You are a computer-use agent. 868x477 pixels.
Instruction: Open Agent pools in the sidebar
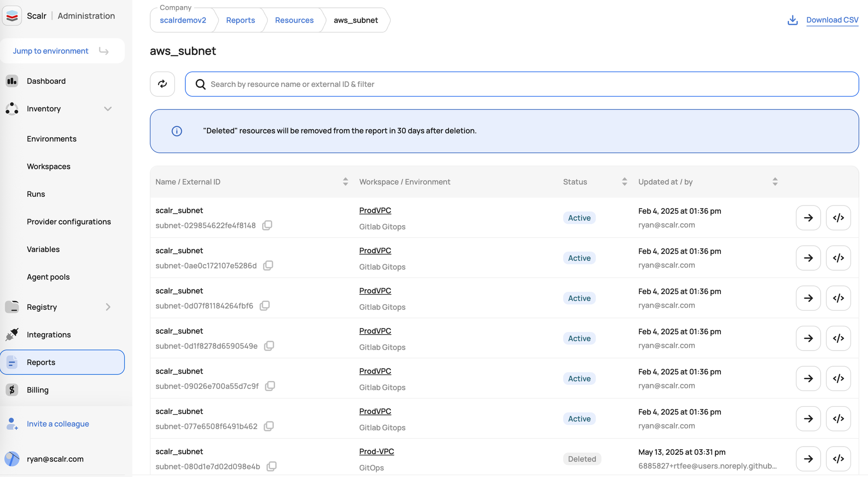pos(48,277)
